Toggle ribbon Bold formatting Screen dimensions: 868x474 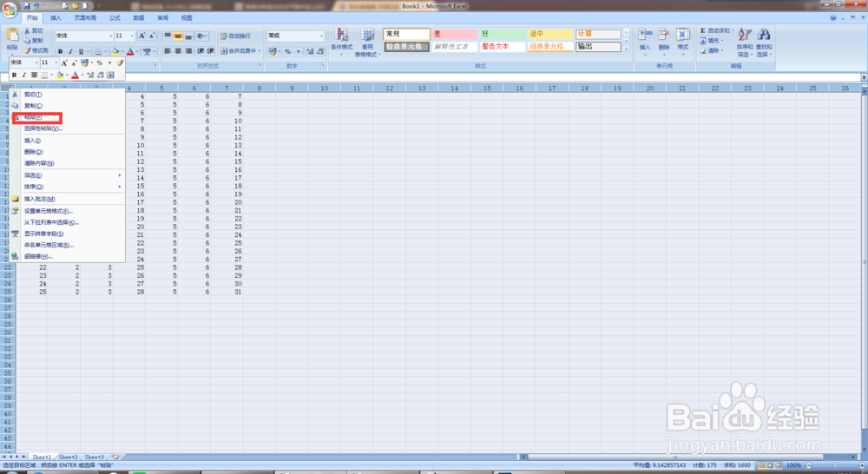[60, 51]
